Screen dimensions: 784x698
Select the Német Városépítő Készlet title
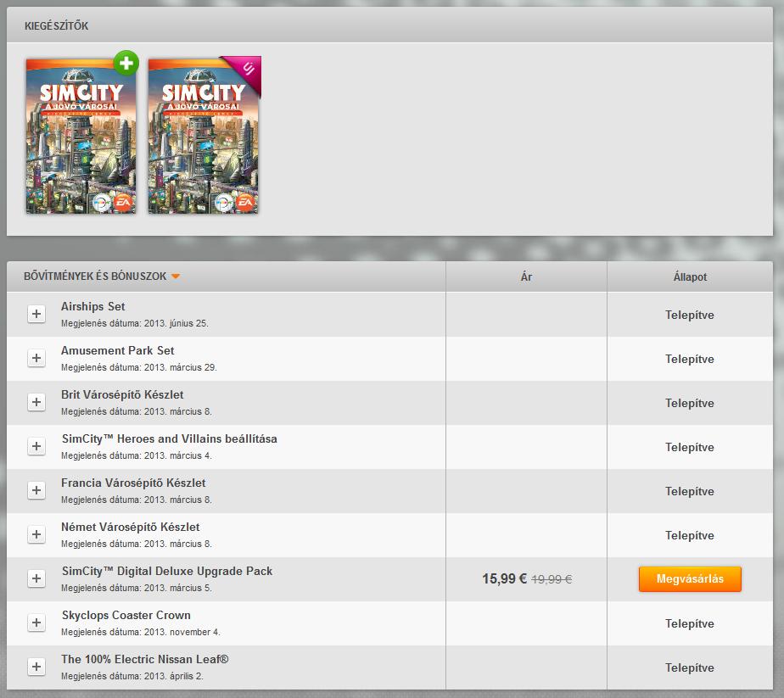coord(130,527)
